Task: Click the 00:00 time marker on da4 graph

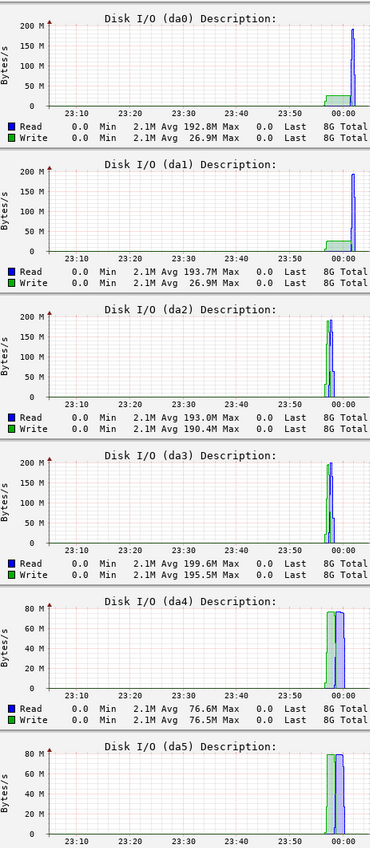Action: click(x=343, y=696)
